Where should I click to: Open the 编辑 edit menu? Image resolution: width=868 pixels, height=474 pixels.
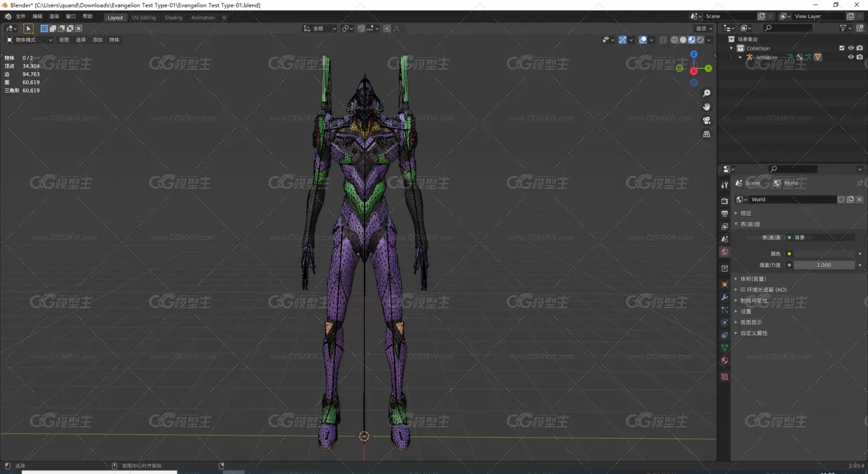click(x=38, y=17)
